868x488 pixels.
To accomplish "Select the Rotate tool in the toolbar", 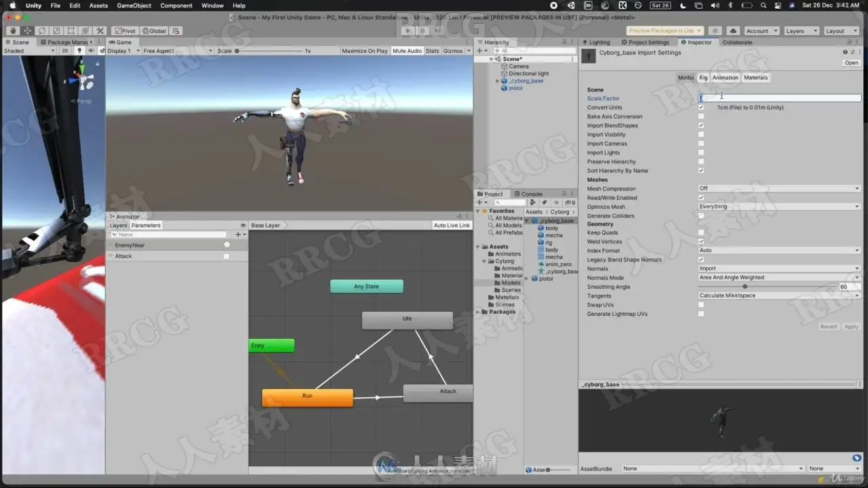I will pos(41,30).
